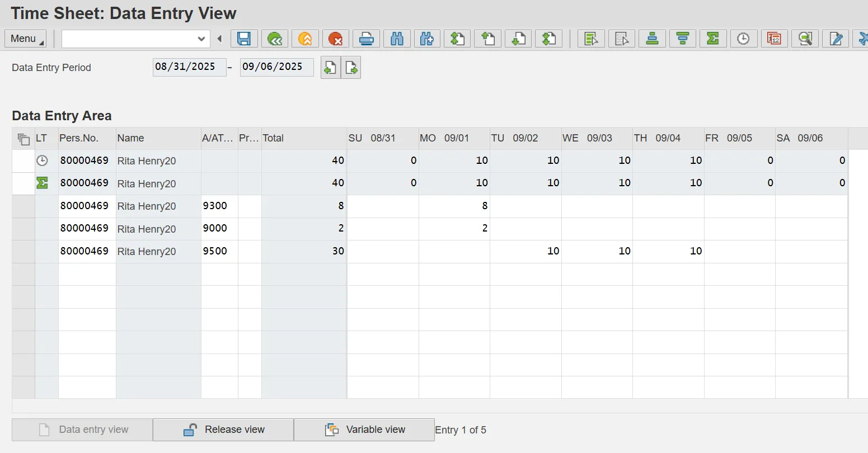Click the Print icon in toolbar
Image resolution: width=868 pixels, height=453 pixels.
click(x=366, y=39)
